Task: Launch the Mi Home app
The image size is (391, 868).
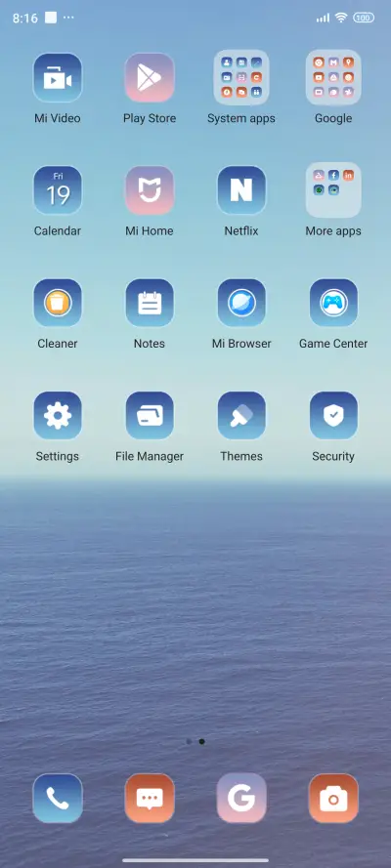Action: [x=150, y=190]
